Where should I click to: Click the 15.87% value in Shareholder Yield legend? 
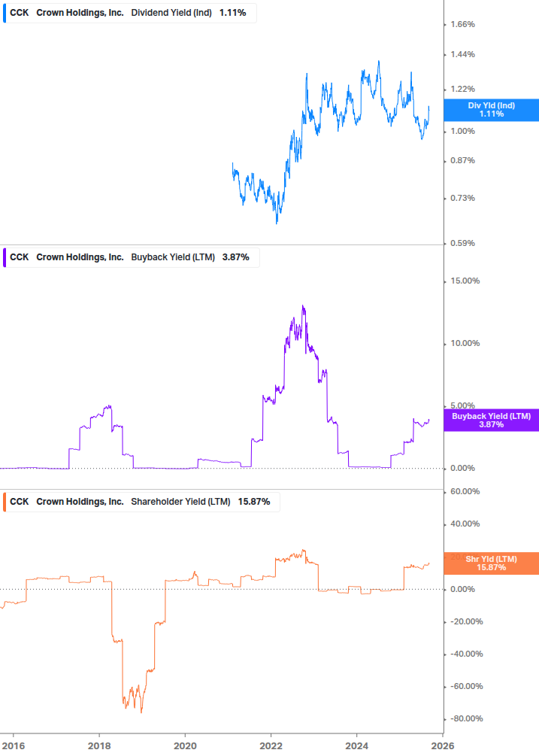click(254, 502)
